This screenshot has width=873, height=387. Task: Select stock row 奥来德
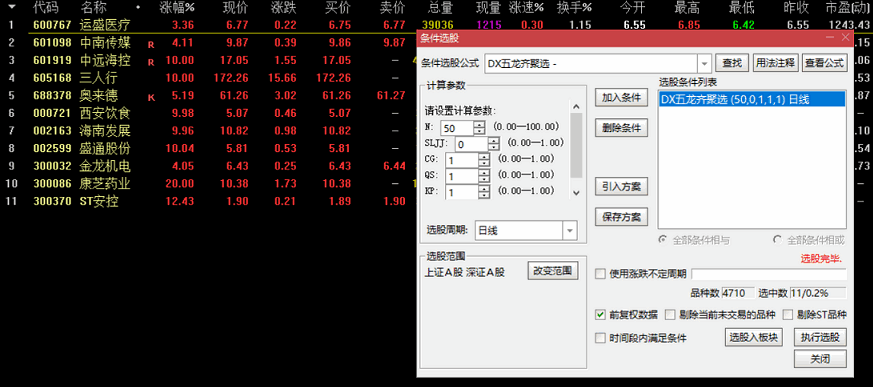[x=99, y=95]
